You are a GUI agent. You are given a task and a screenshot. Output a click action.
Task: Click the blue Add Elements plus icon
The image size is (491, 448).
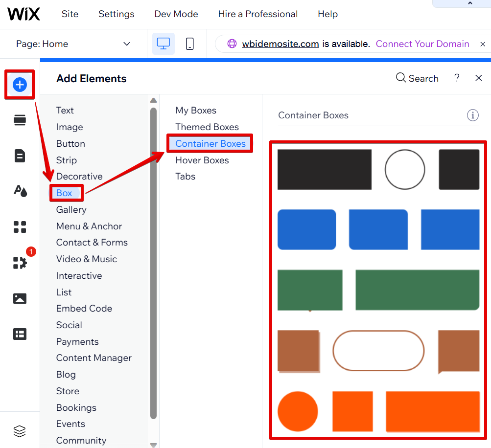point(20,85)
